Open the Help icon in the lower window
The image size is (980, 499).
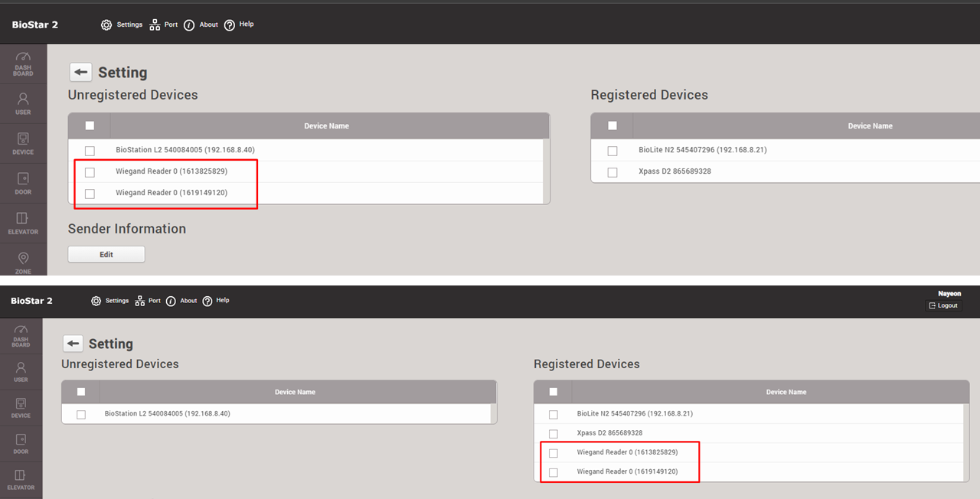(207, 301)
